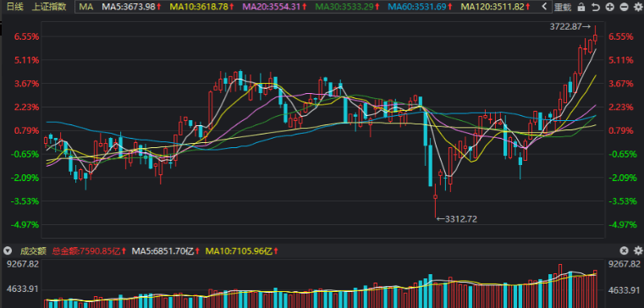
Task: Click the MA60:3531.69 indicator value
Action: point(417,7)
